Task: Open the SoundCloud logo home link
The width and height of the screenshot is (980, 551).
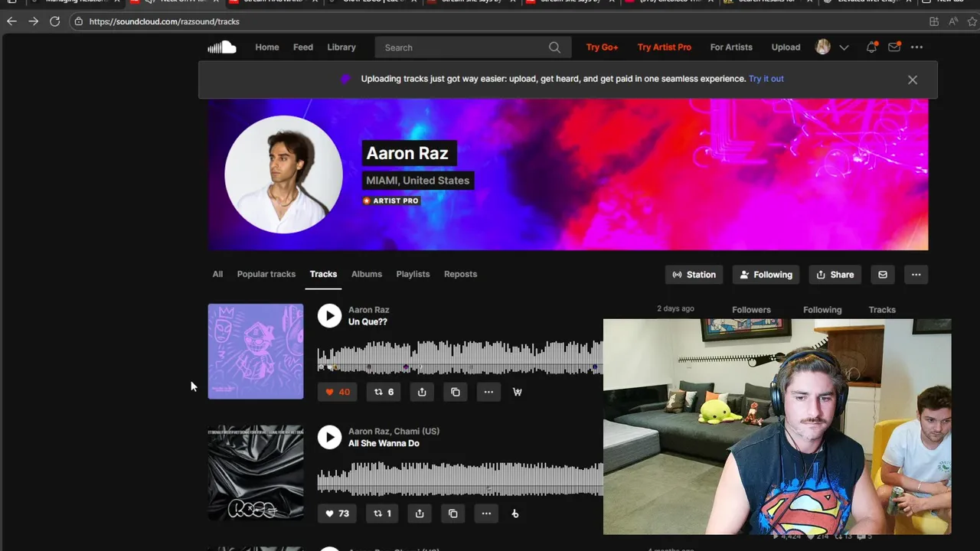Action: coord(222,47)
